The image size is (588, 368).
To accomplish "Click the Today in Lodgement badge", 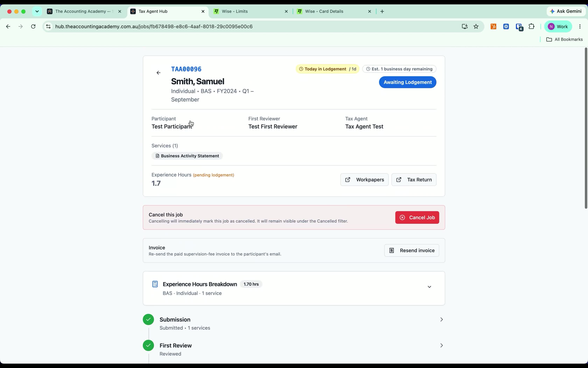I will (327, 69).
